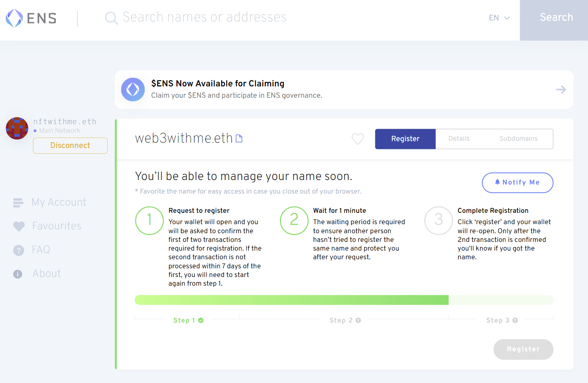Viewport: 588px width, 383px height.
Task: Click the Step 3 help icon
Action: (515, 320)
